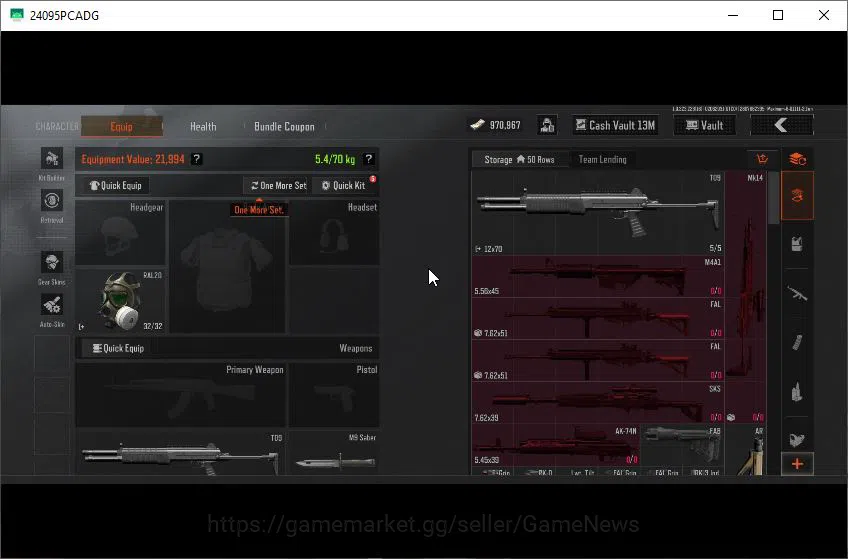
Task: Click the storage panel scrollbar
Action: (x=773, y=198)
